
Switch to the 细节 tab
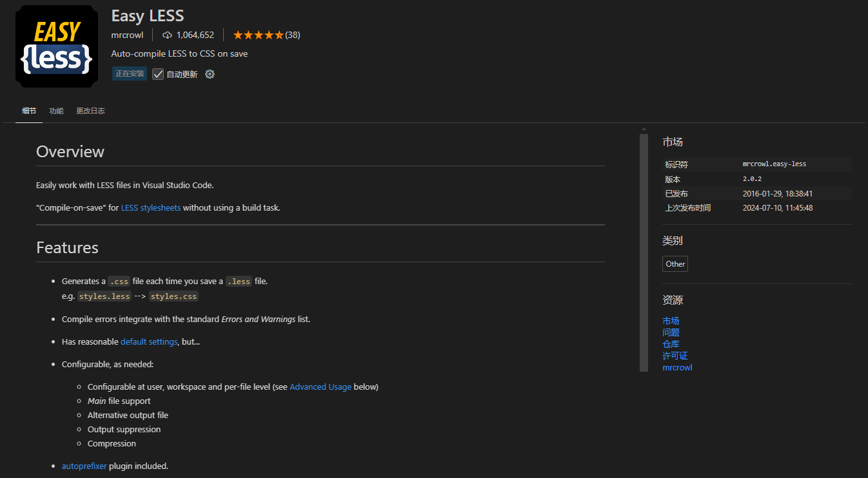click(x=29, y=111)
